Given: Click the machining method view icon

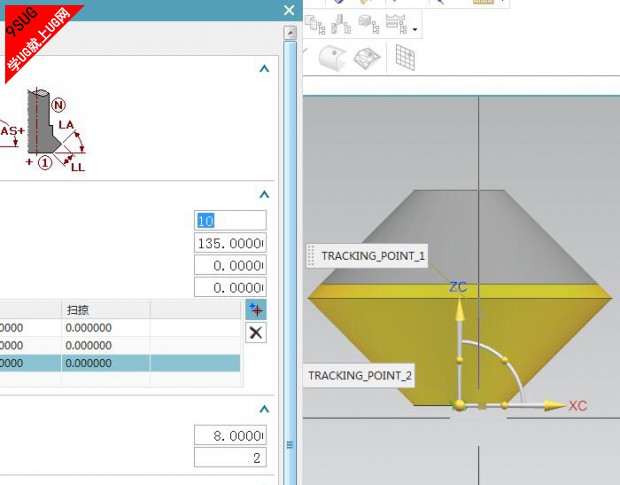Looking at the screenshot, I should pos(397,25).
